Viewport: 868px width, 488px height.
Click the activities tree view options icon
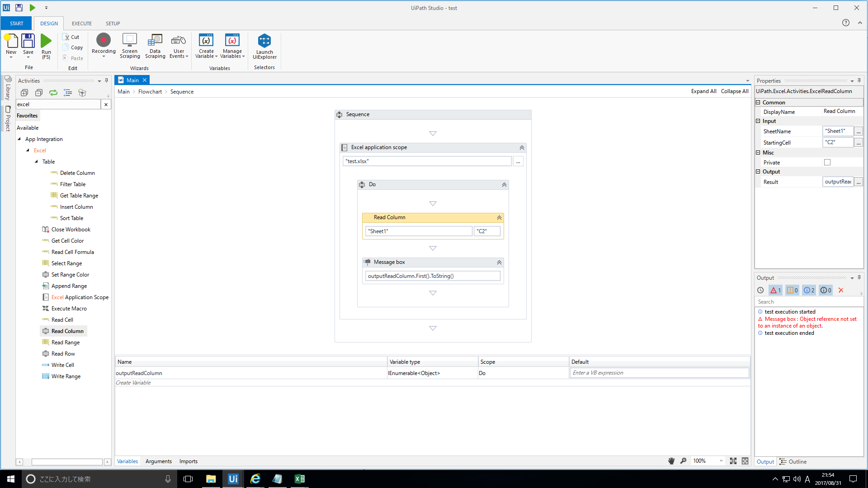coord(68,93)
